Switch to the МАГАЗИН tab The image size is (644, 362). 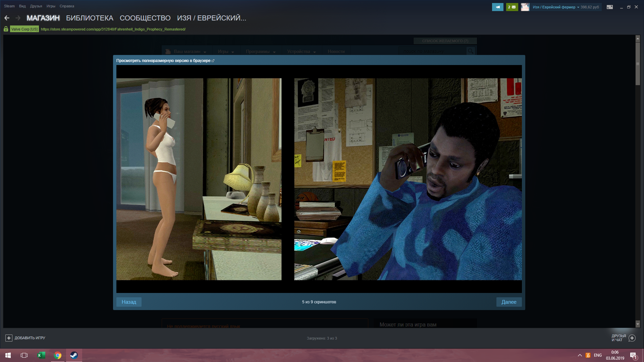43,18
